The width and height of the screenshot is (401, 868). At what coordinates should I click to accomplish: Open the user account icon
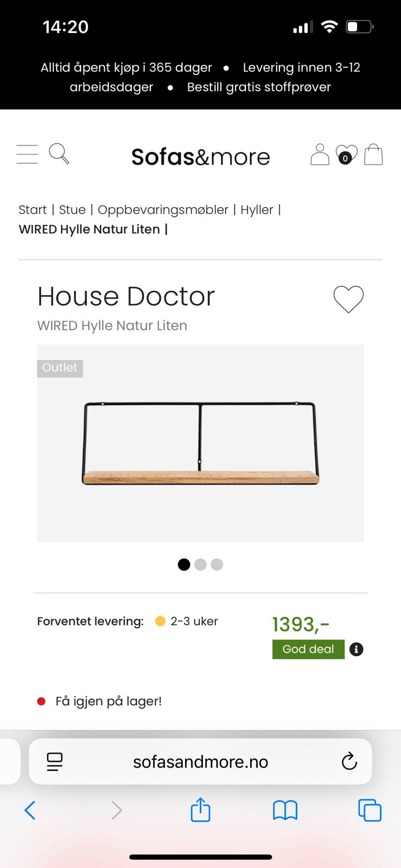tap(320, 155)
